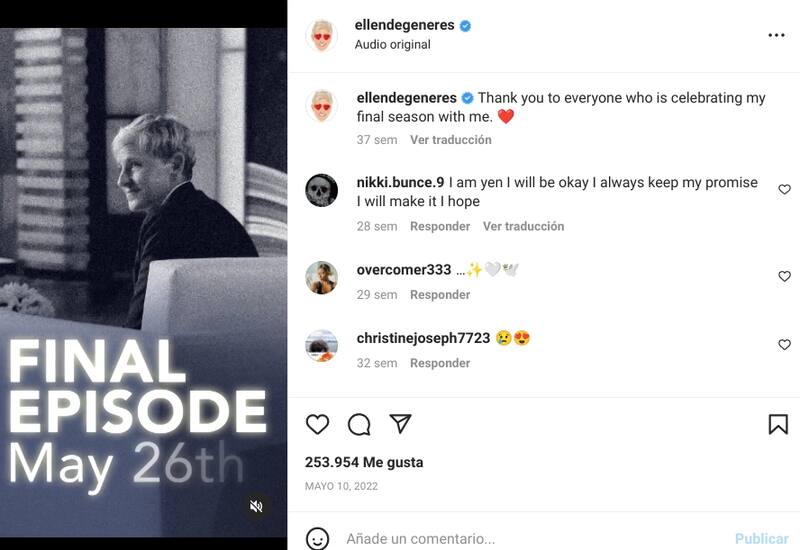Unmute the video with speaker icon
Image resolution: width=800 pixels, height=550 pixels.
256,506
